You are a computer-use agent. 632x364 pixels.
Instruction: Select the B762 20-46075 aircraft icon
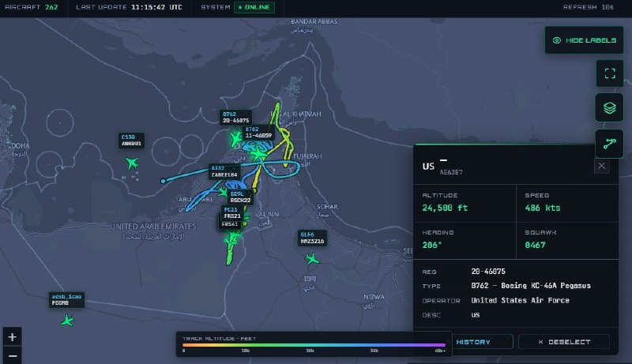click(235, 139)
